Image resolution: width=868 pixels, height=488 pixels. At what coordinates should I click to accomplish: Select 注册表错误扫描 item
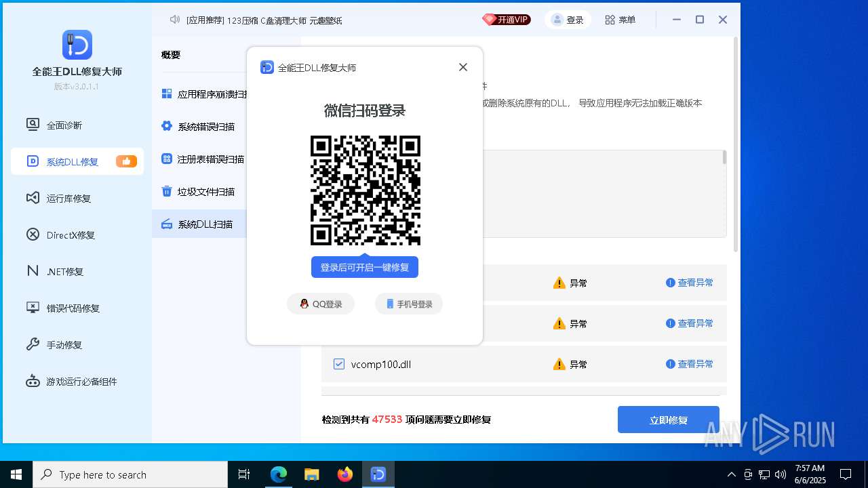pos(203,159)
